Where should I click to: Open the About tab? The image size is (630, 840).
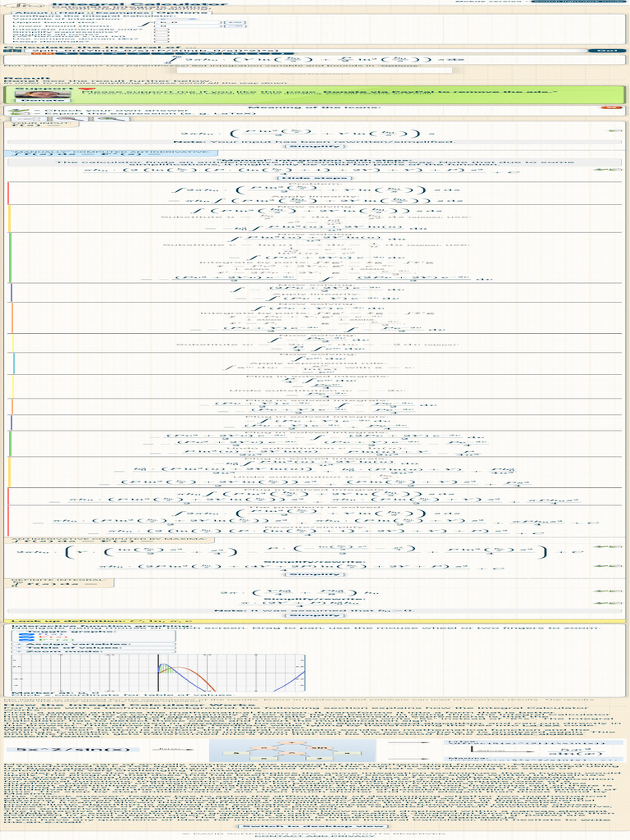click(31, 13)
